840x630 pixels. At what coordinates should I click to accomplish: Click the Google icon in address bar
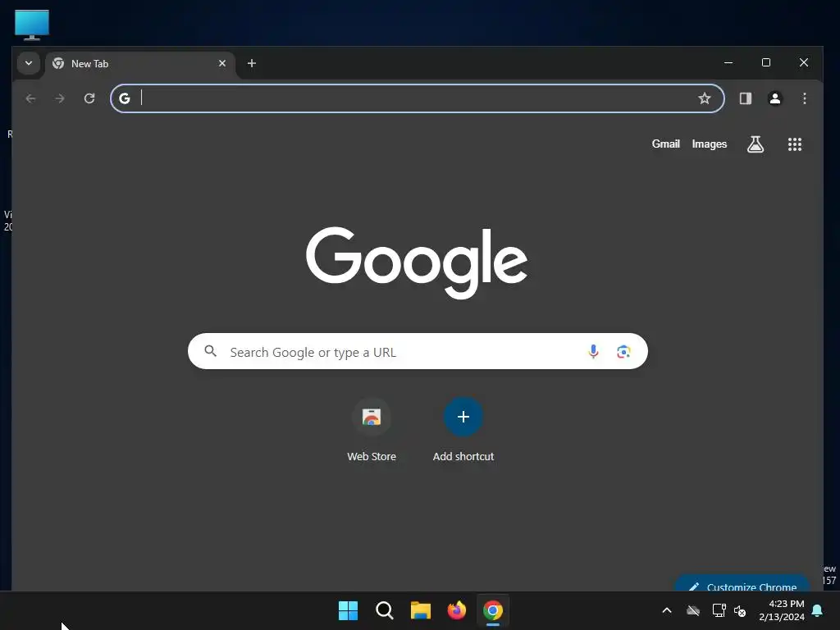tap(125, 98)
